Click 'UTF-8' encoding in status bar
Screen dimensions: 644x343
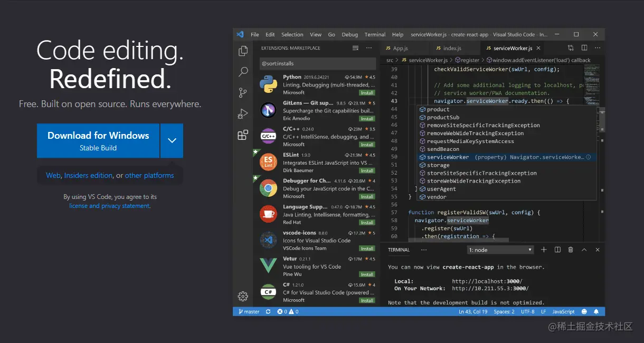click(x=528, y=312)
